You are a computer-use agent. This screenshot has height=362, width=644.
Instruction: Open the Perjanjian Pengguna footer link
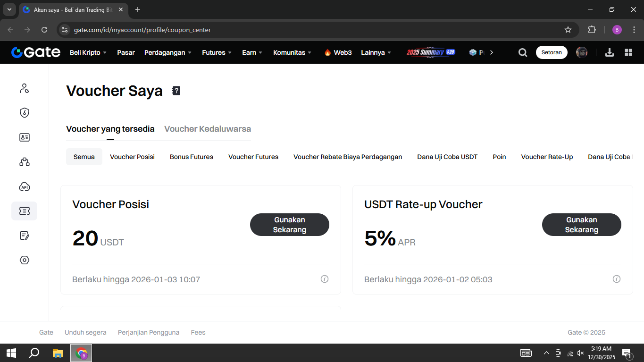149,332
